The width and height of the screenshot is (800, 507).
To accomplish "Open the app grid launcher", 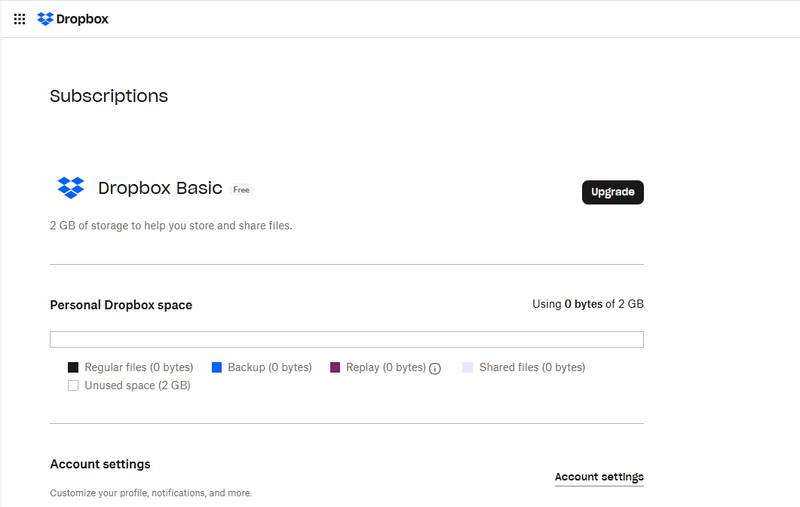I will 19,19.
